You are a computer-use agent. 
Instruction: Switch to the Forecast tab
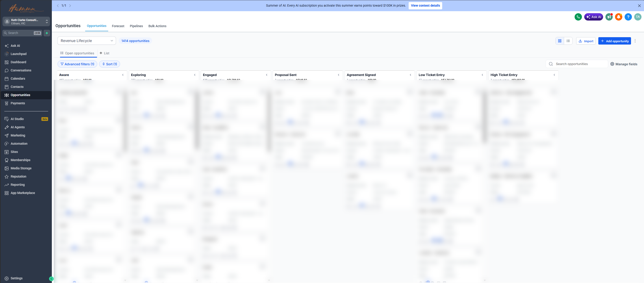(x=118, y=26)
